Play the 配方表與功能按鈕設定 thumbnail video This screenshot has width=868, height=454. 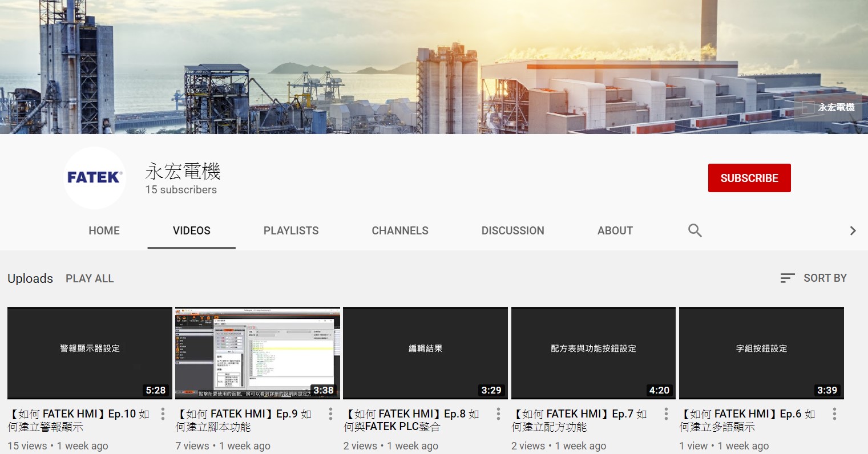pyautogui.click(x=594, y=353)
